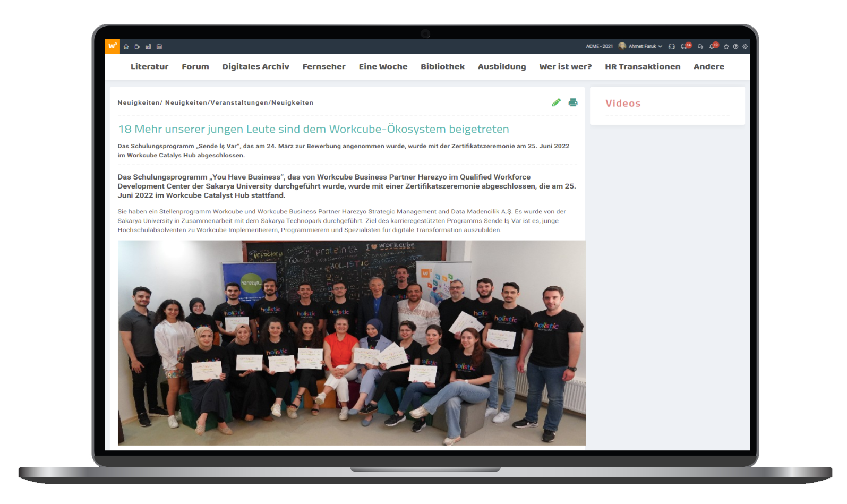
Task: Open the Eine Woche menu
Action: 383,66
